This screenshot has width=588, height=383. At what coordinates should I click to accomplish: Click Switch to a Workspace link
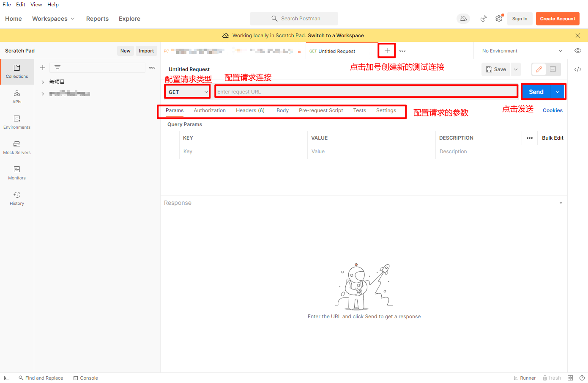(336, 36)
